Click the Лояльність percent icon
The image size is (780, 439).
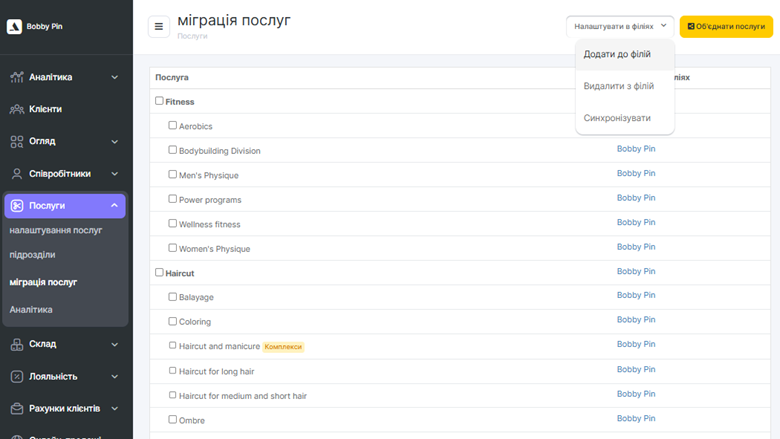pyautogui.click(x=17, y=377)
